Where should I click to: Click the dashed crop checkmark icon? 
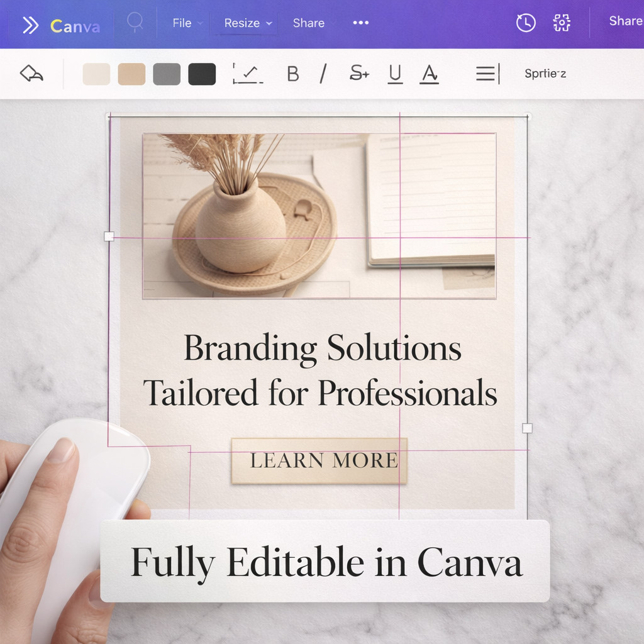click(248, 74)
